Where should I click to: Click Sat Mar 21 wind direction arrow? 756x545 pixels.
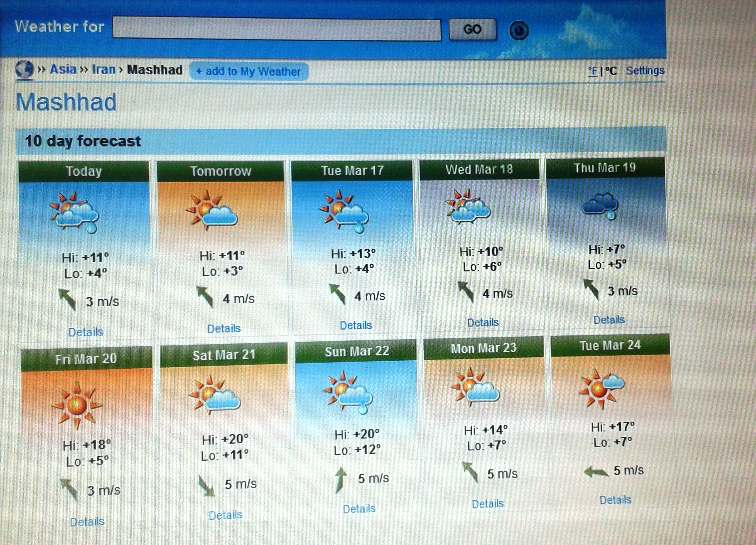click(206, 486)
